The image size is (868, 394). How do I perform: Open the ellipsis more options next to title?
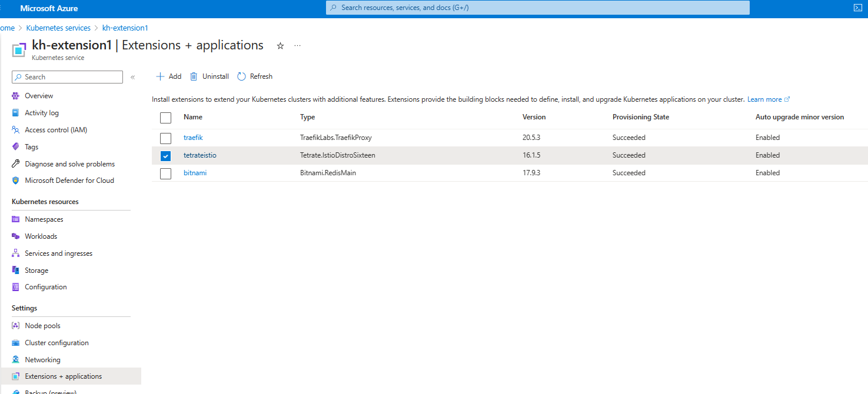[298, 46]
